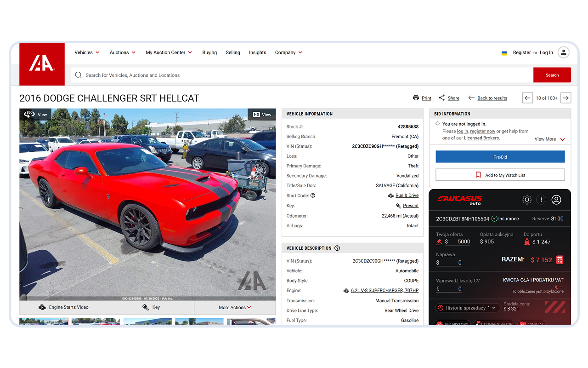
Task: Expand the My Auction Center menu
Action: 169,52
